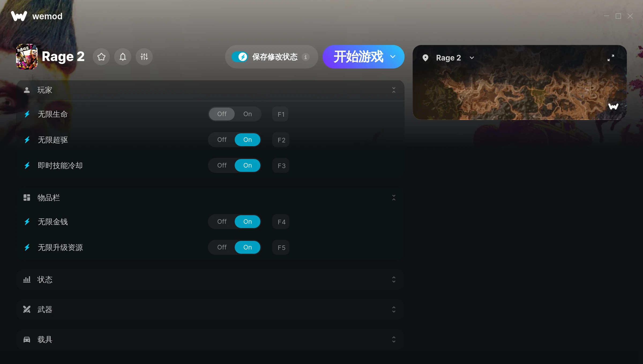This screenshot has width=643, height=364.
Task: Expand the 状态 category
Action: coord(210,279)
